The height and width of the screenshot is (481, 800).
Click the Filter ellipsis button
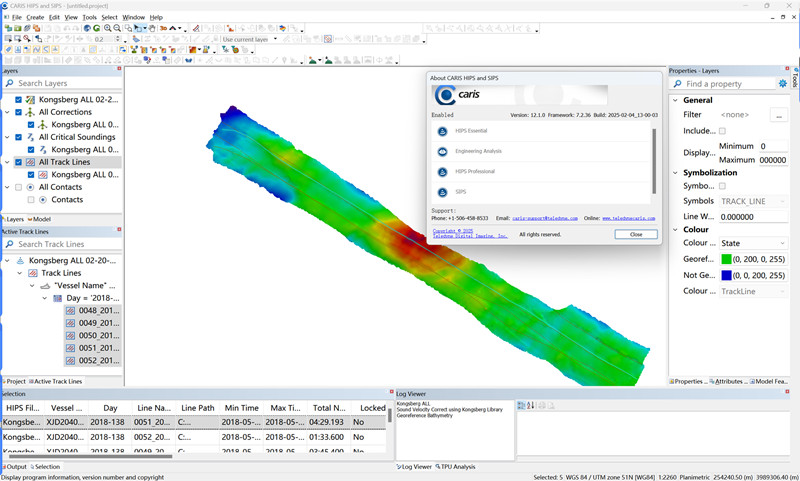point(779,115)
